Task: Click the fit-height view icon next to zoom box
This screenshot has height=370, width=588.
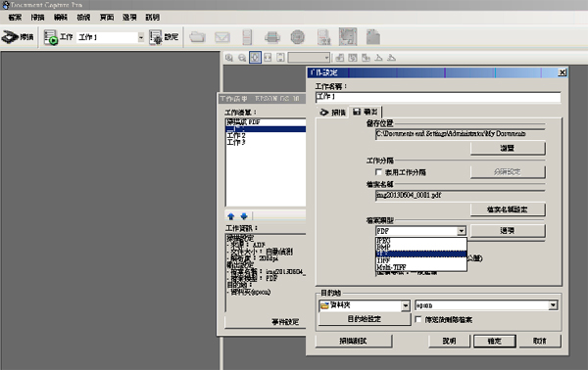Action: click(280, 58)
